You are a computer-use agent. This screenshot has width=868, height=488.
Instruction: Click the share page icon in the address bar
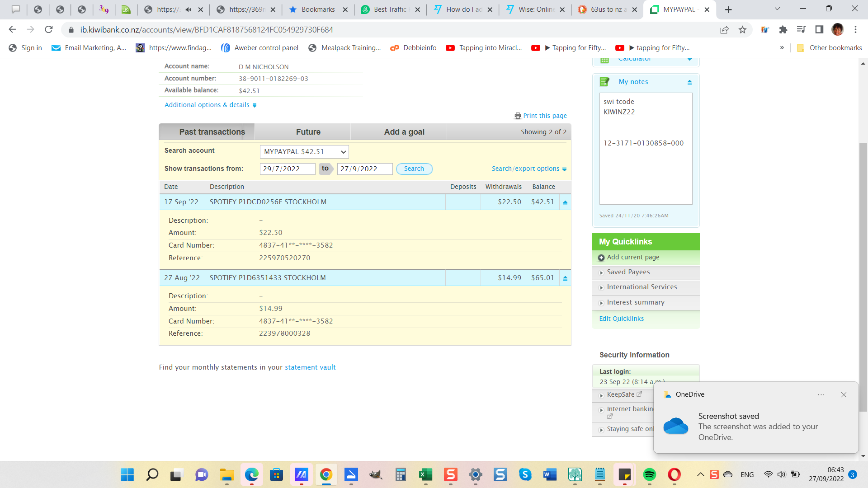[x=724, y=30]
